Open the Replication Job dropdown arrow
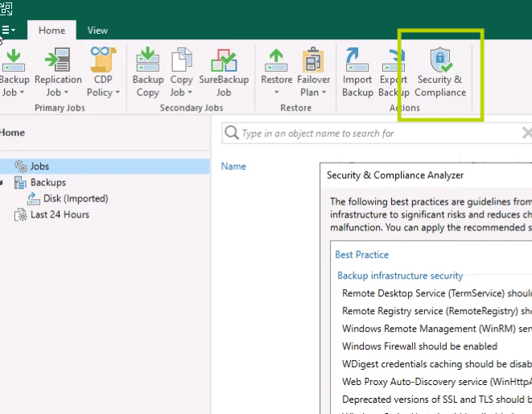The width and height of the screenshot is (532, 414). pyautogui.click(x=66, y=93)
